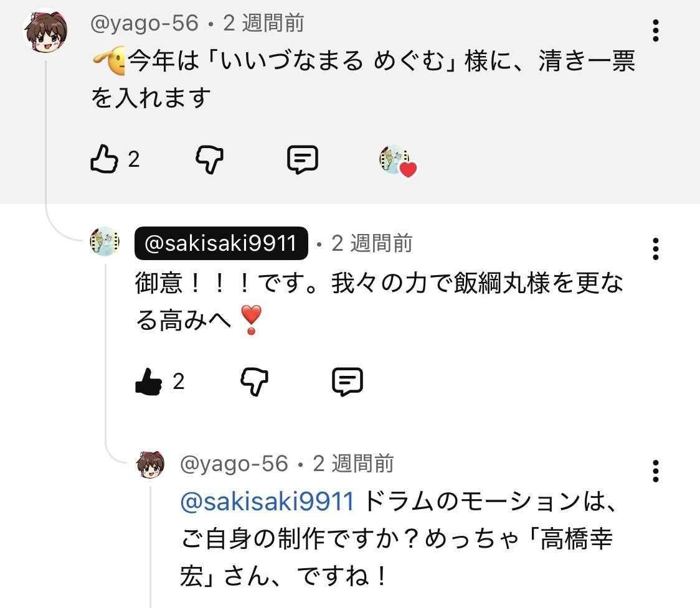Click the top comment's 2 週間前 timestamp
The height and width of the screenshot is (608, 700).
coord(263,24)
